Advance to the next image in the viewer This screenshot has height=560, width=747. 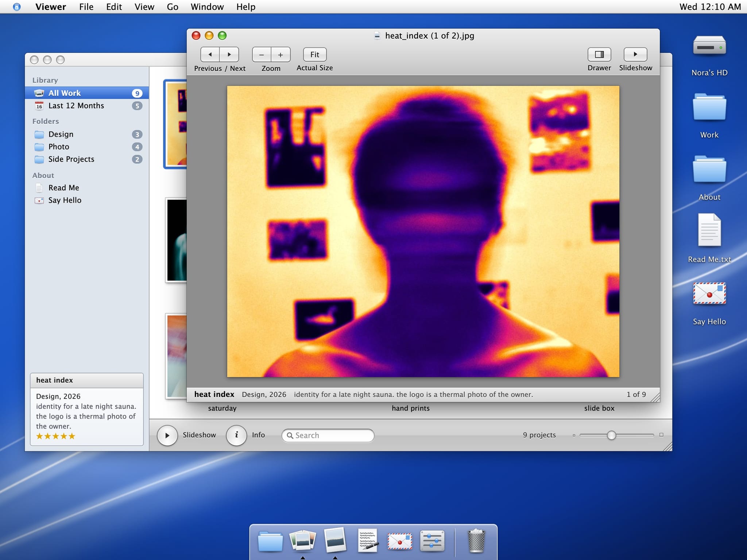pyautogui.click(x=229, y=54)
